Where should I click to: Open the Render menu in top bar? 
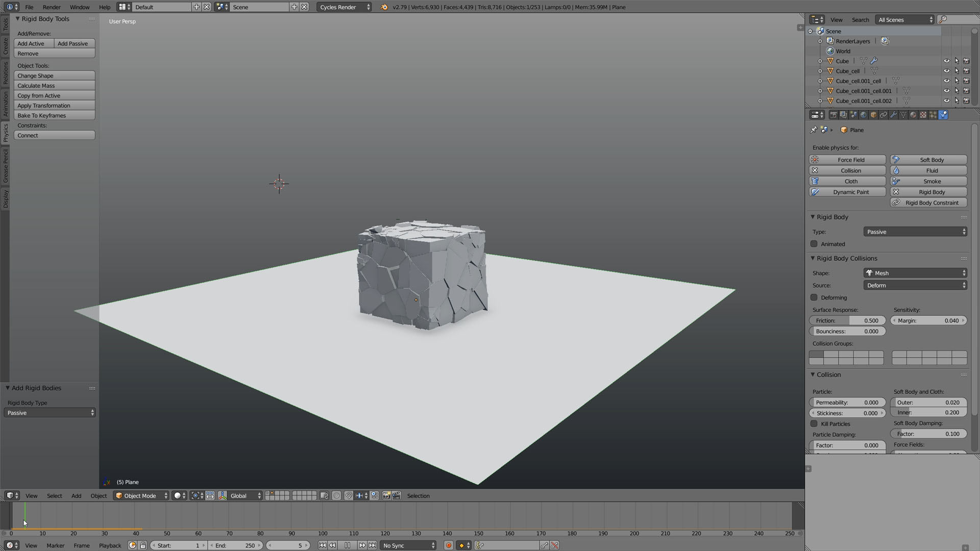pyautogui.click(x=52, y=7)
